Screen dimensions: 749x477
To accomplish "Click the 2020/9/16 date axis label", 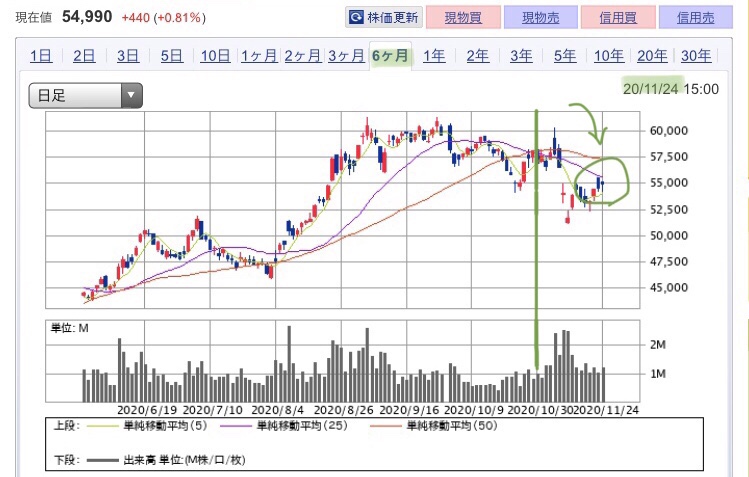I will tap(408, 410).
